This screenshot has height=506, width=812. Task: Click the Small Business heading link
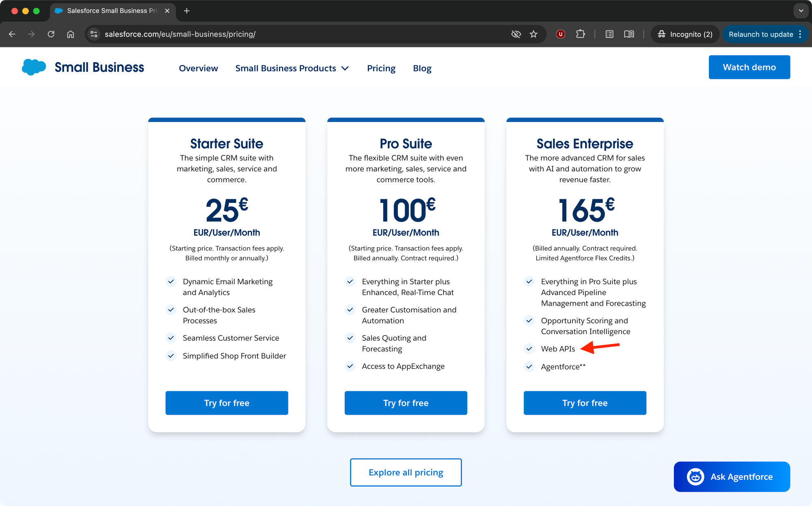point(99,67)
